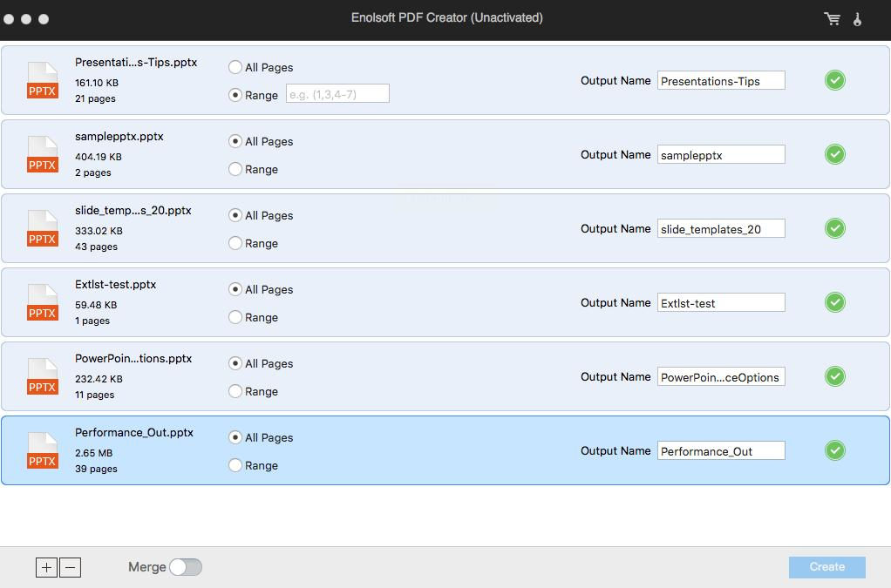
Task: Edit the Performance_Out output name field
Action: tap(721, 450)
